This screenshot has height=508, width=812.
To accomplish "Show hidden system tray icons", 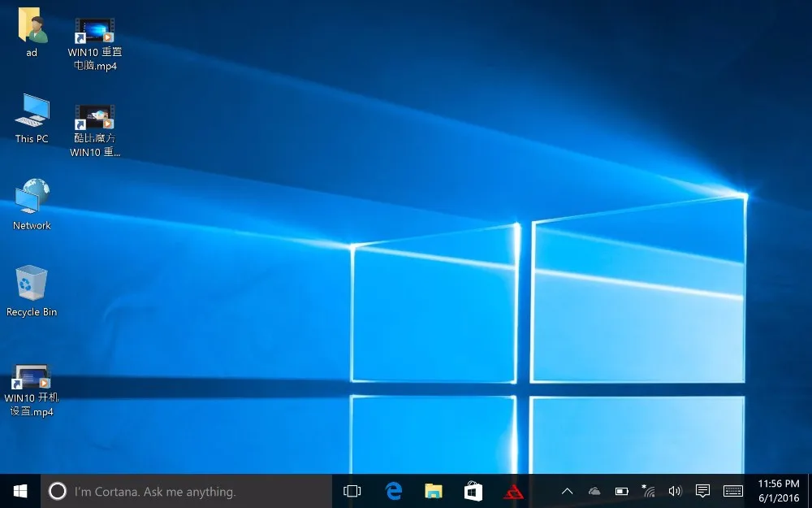I will [567, 491].
